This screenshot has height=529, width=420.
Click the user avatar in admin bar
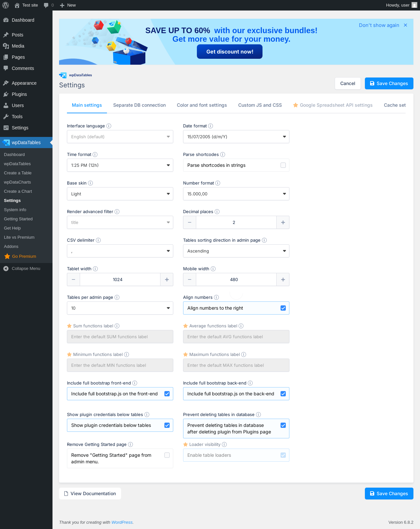click(x=414, y=5)
